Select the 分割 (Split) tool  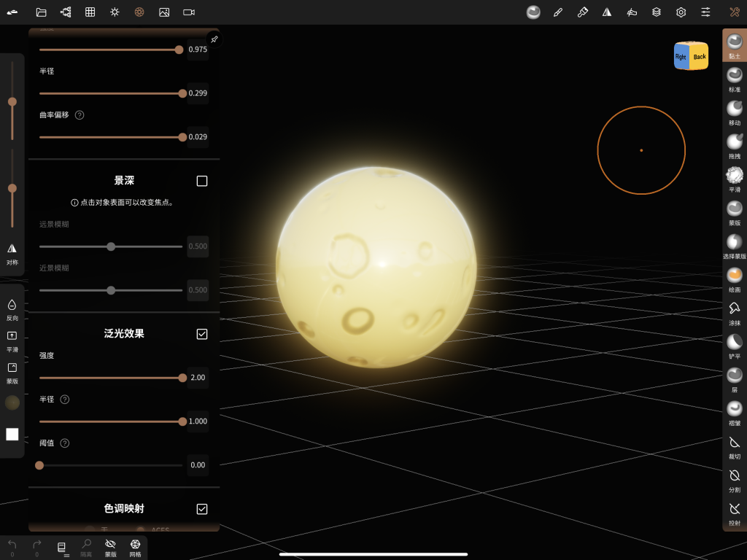[734, 479]
